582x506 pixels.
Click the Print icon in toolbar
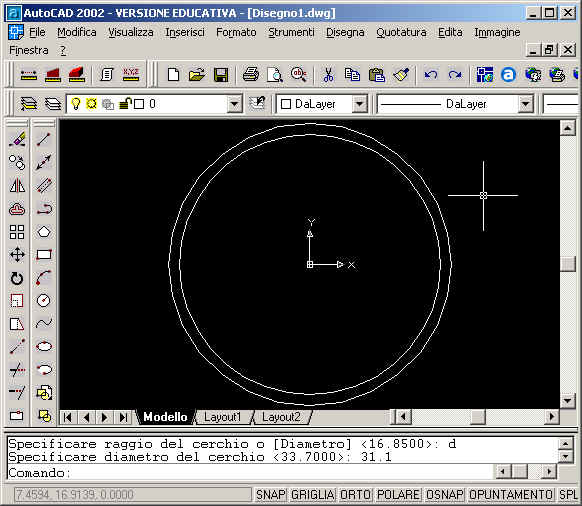251,75
